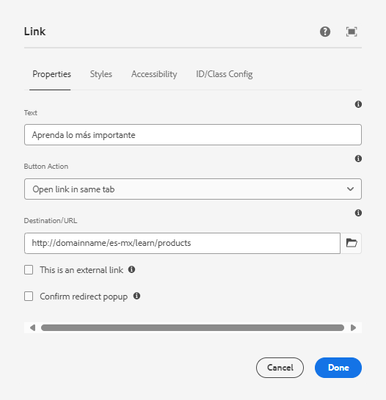Switch to the Styles tab
Screen dimensions: 386x400
101,74
